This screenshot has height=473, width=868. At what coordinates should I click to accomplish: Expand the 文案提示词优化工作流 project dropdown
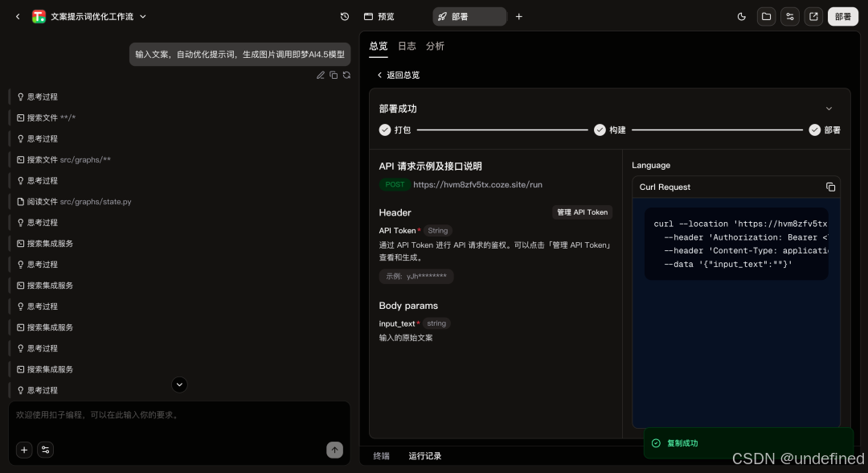143,17
